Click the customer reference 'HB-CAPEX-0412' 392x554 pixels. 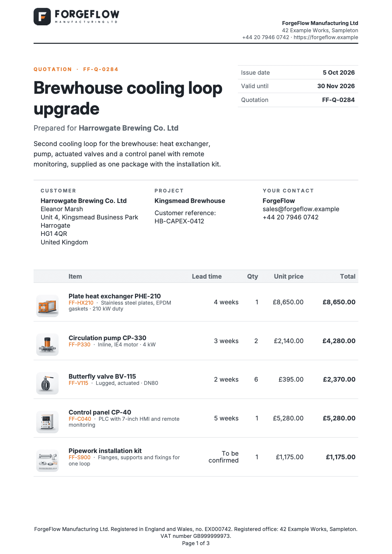[x=179, y=221]
